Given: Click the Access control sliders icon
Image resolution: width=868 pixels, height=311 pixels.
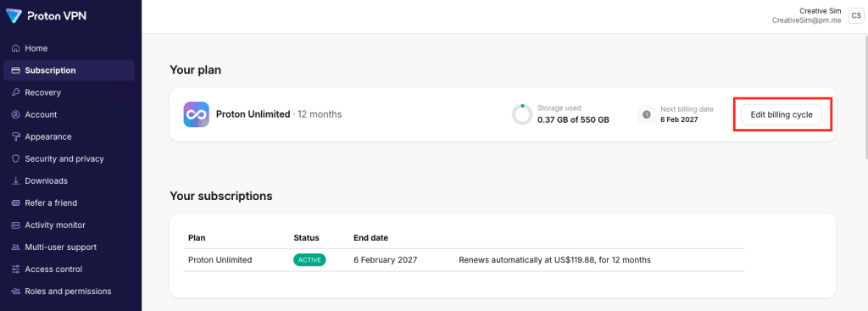Looking at the screenshot, I should click(15, 269).
